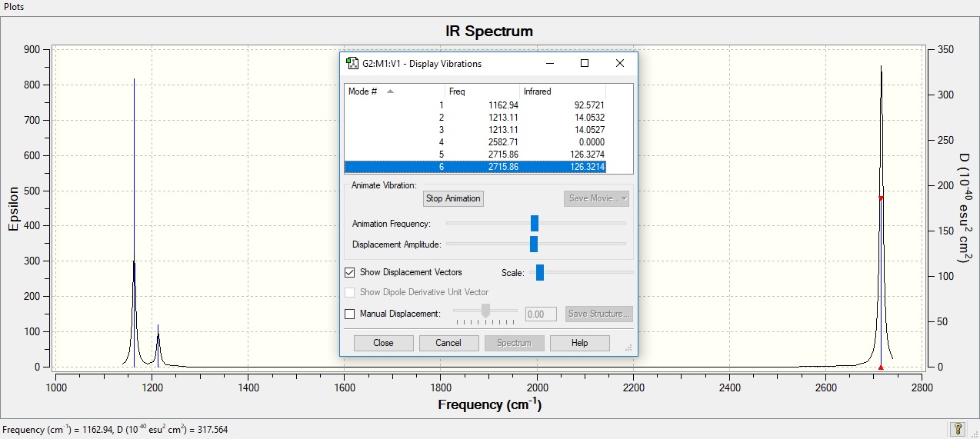Click the 900 Epsilon axis tick label
Screen dimensions: 980x439
point(32,49)
